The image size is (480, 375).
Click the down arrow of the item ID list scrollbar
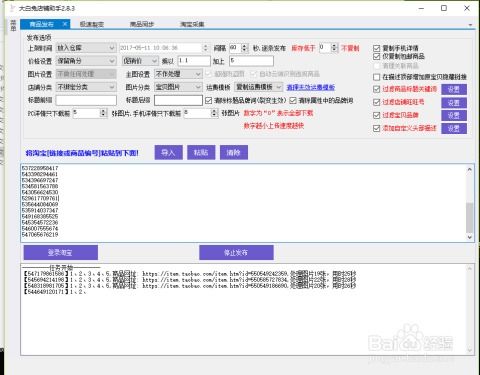469,237
